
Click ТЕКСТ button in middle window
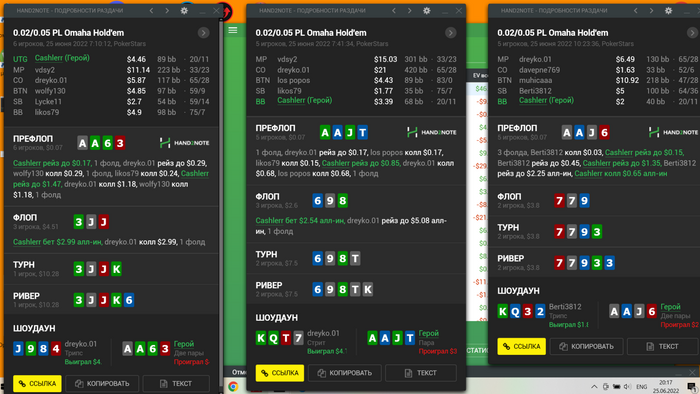421,373
